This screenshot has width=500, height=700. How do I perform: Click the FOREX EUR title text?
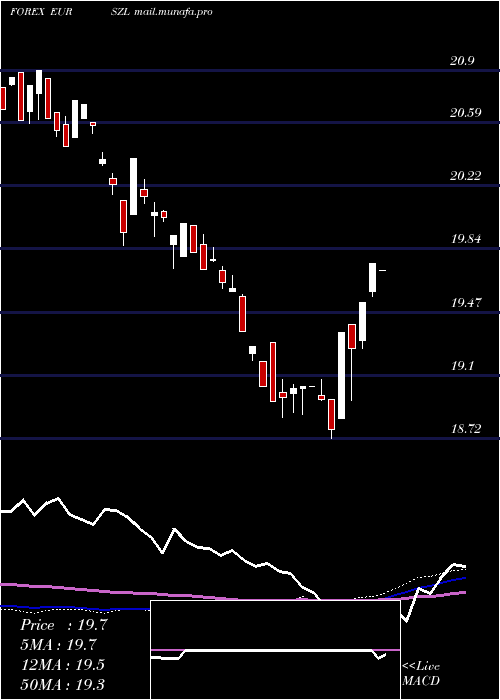coord(41,12)
